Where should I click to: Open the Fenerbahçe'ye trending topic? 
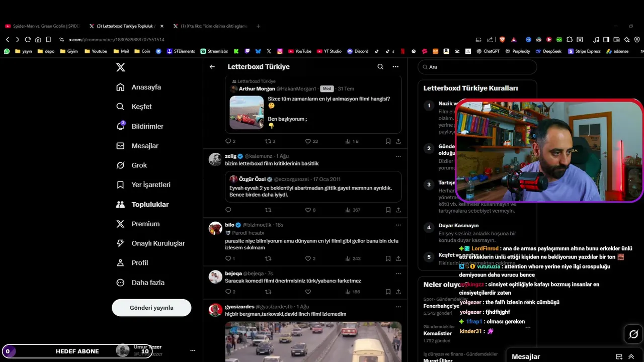point(441,306)
